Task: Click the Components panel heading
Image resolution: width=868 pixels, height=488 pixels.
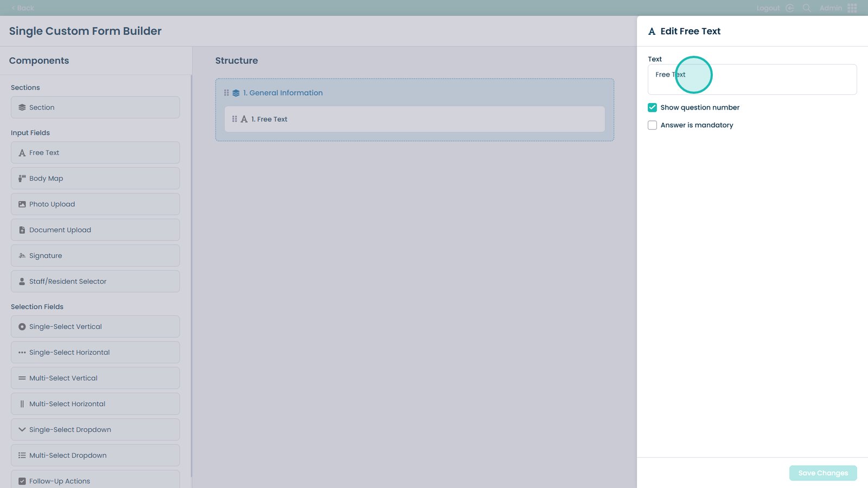Action: pyautogui.click(x=39, y=61)
